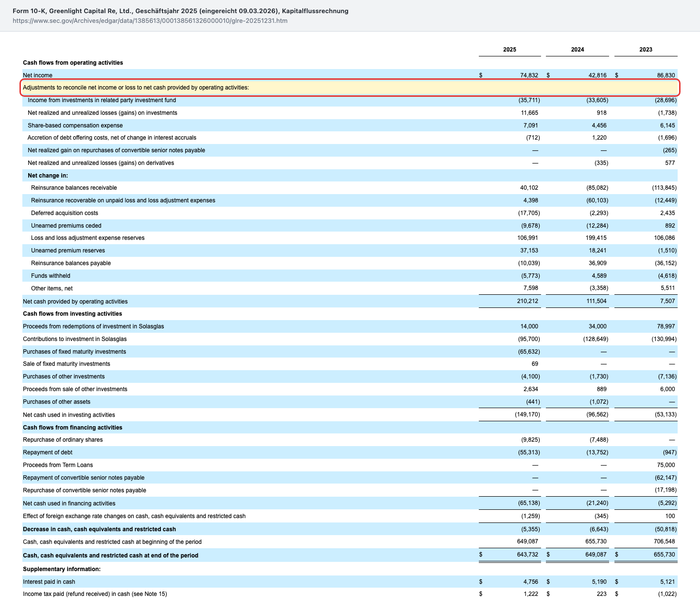Click 'Unearned premiums ceded' label

[66, 226]
